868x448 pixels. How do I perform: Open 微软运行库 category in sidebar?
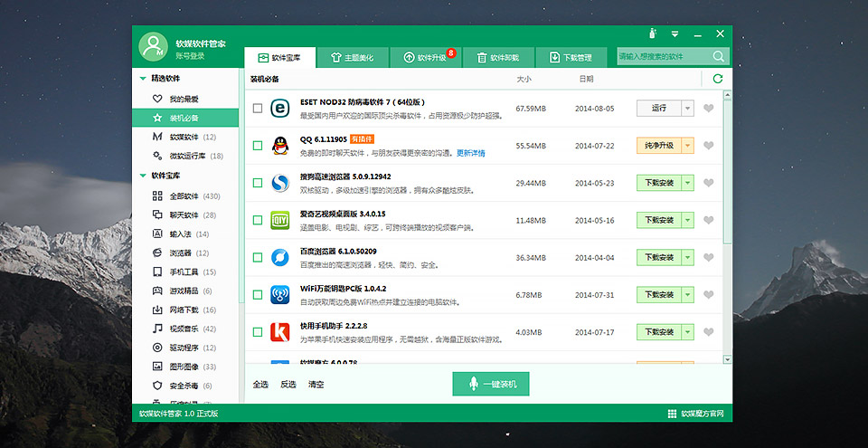click(x=184, y=156)
